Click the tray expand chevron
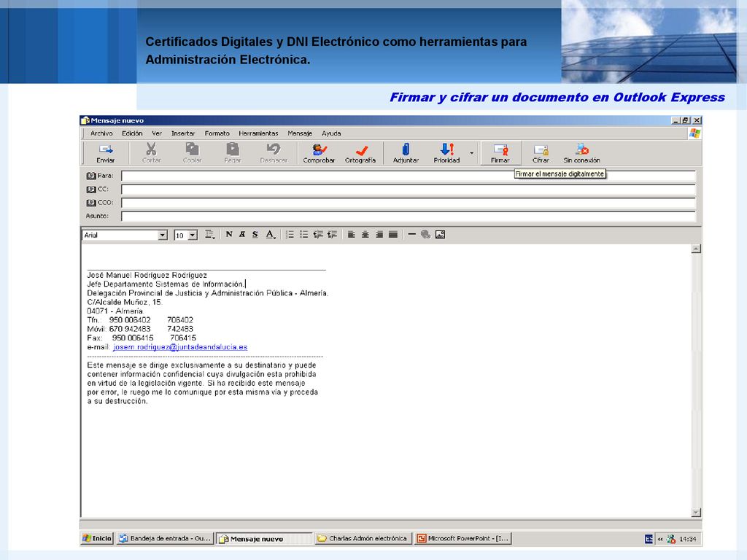Viewport: 747px width, 560px height. click(x=660, y=539)
